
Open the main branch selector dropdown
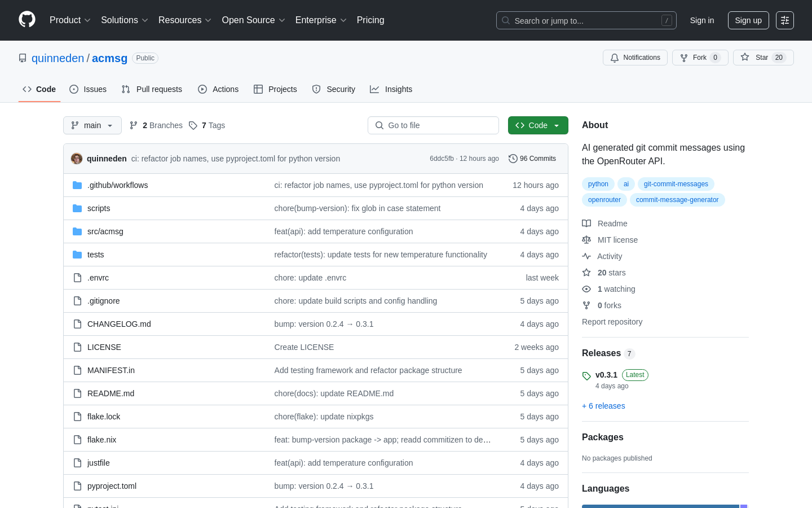tap(92, 125)
